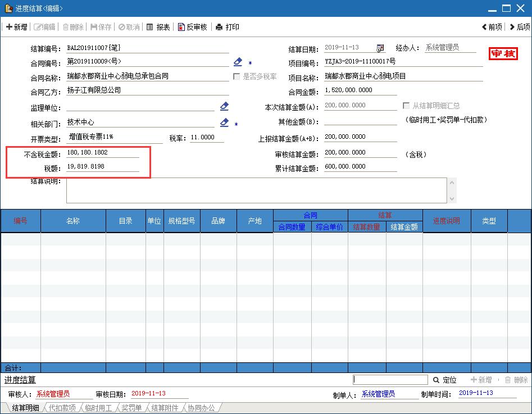Click the 反审核 un-approve button

[x=192, y=27]
